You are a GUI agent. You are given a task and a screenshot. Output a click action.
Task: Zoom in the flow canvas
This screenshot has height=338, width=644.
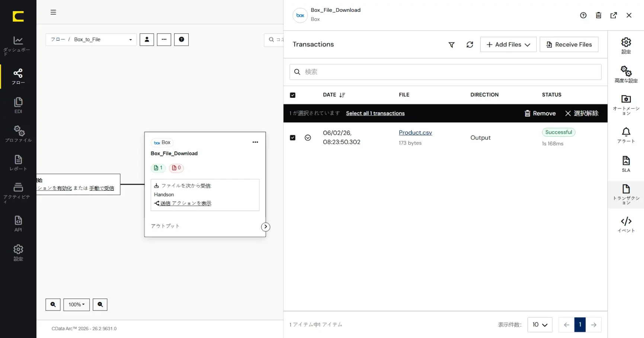[53, 305]
